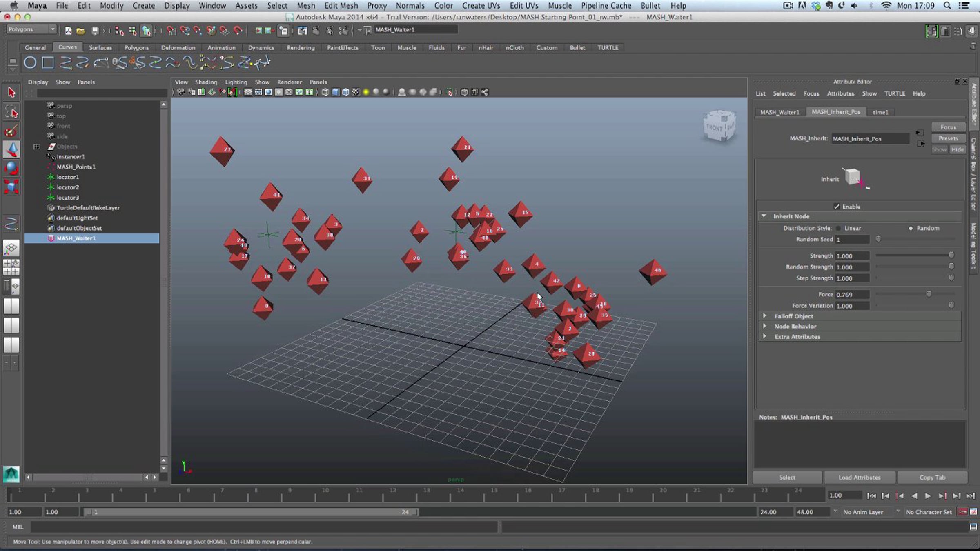Activate the Move tool cone icon

click(11, 149)
